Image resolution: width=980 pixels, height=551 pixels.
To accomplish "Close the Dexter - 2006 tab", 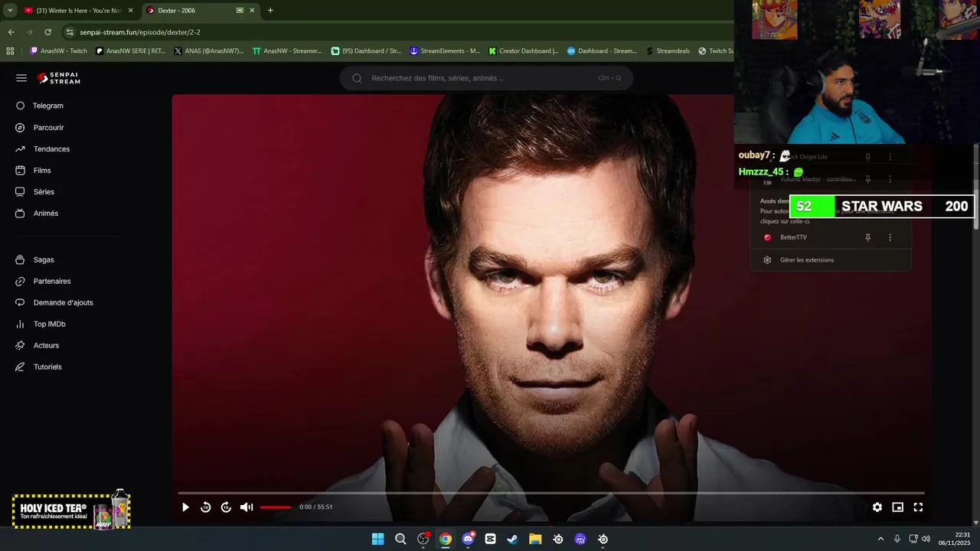I will pos(253,11).
